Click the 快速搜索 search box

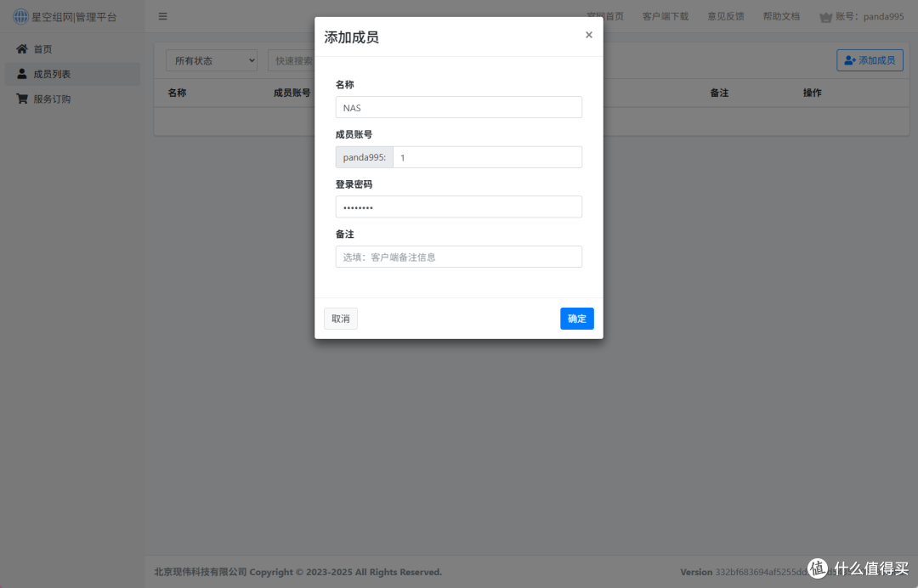point(291,60)
